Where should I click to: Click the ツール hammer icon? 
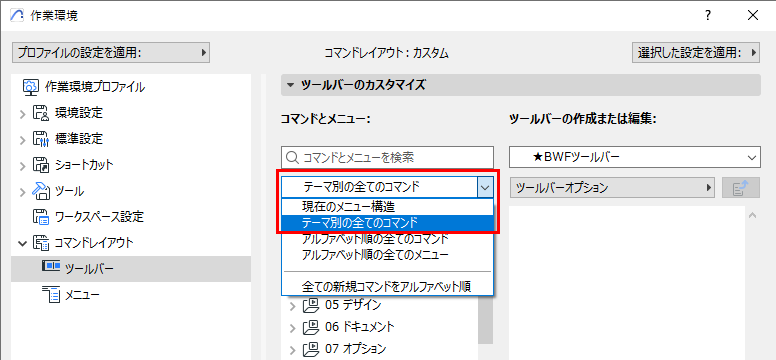(42, 191)
